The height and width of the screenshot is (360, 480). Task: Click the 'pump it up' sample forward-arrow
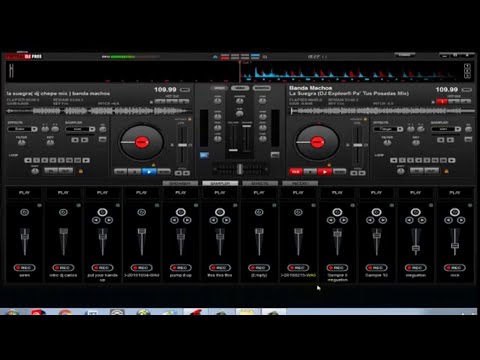(x=187, y=220)
